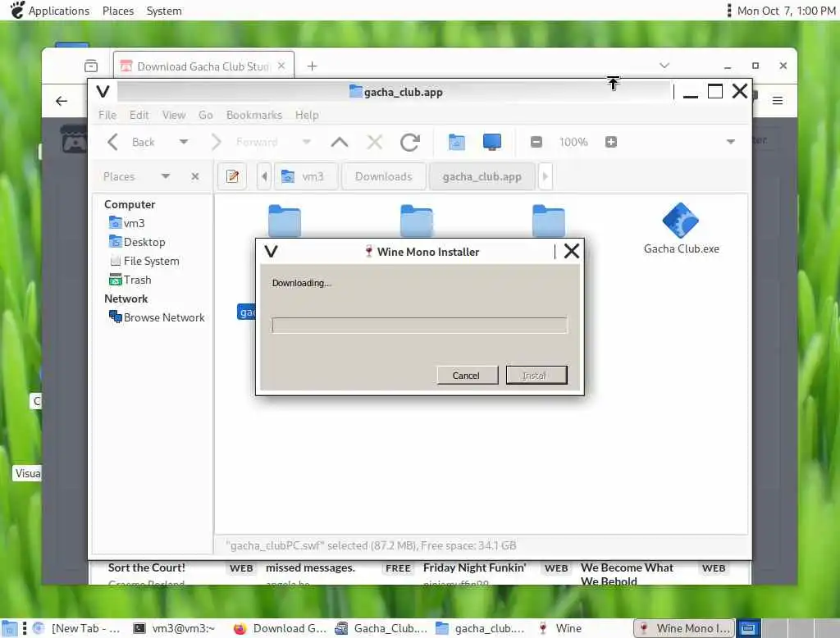
Task: Zoom in with the plus icon
Action: coord(610,142)
